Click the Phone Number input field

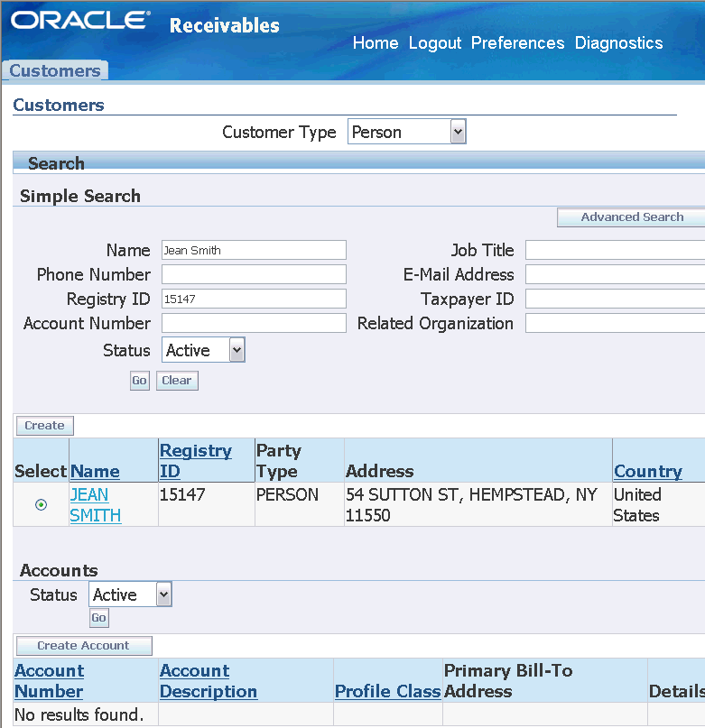point(254,274)
